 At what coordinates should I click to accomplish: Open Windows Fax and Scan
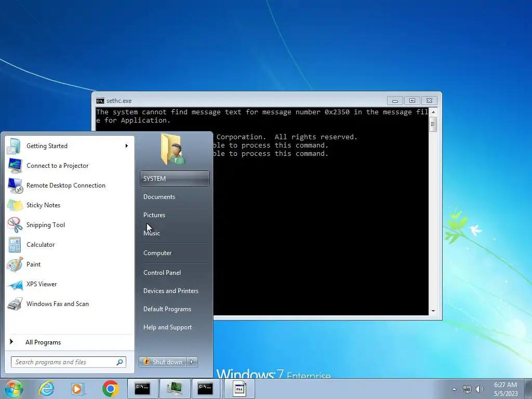click(70, 303)
